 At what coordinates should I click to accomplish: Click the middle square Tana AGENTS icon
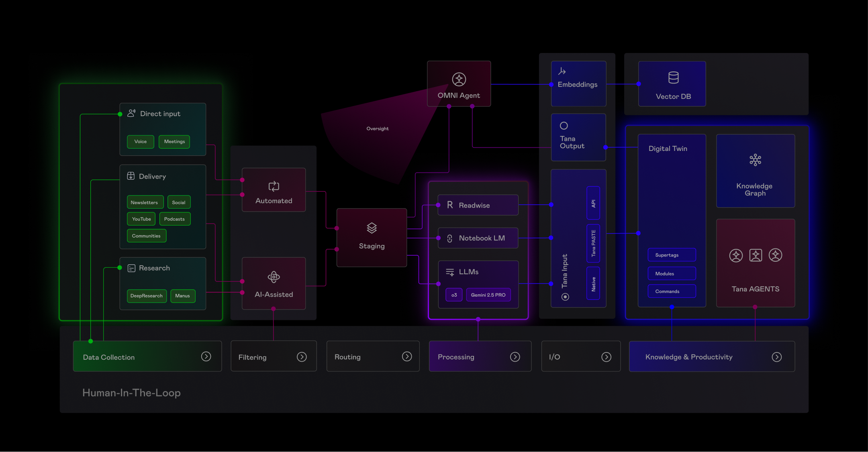click(x=756, y=255)
